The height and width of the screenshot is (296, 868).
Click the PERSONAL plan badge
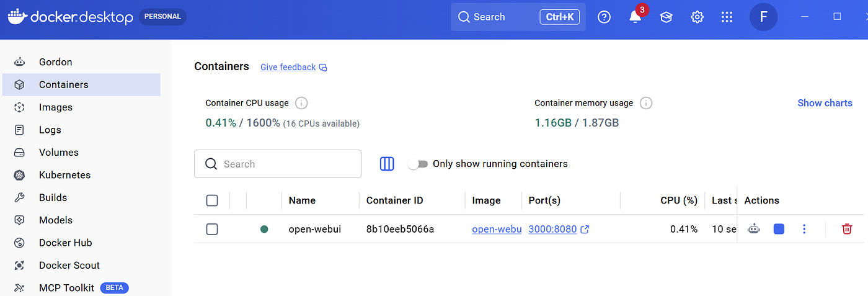pyautogui.click(x=162, y=17)
